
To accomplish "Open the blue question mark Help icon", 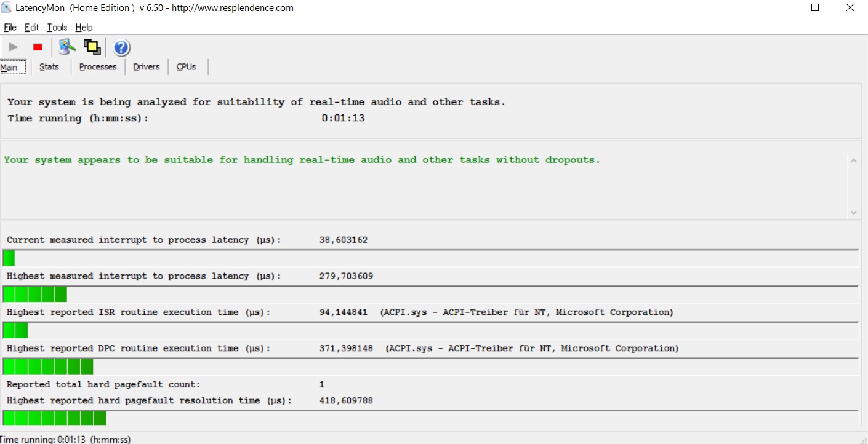I will (x=121, y=47).
